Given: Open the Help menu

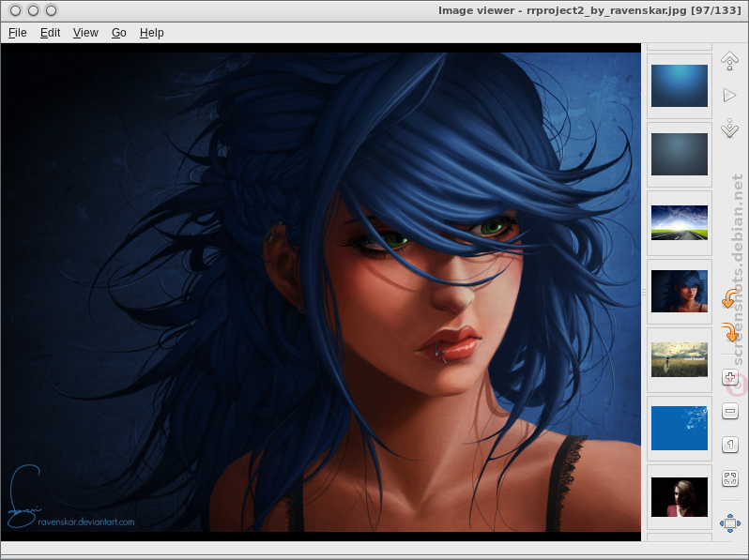Looking at the screenshot, I should [x=152, y=33].
